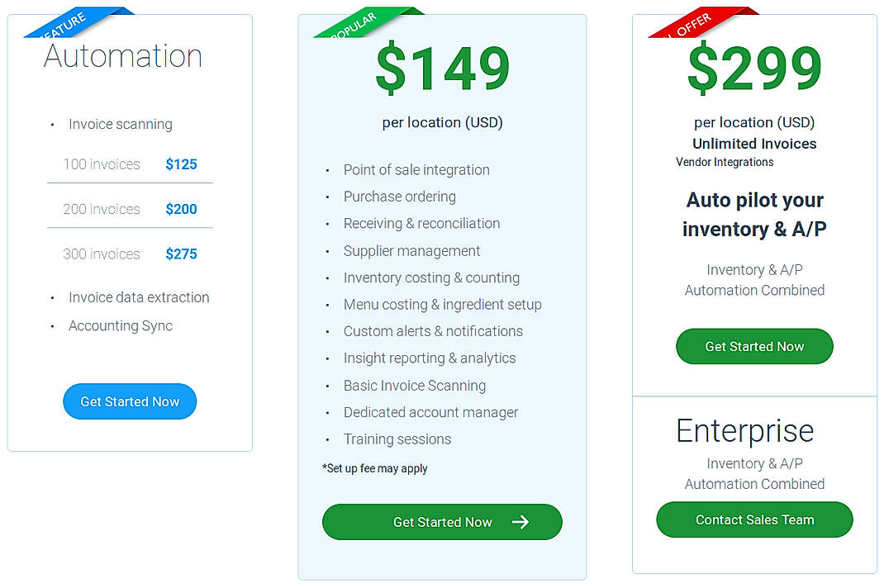Click Get Started Now on $149 plan
This screenshot has height=588, width=884.
pyautogui.click(x=442, y=522)
